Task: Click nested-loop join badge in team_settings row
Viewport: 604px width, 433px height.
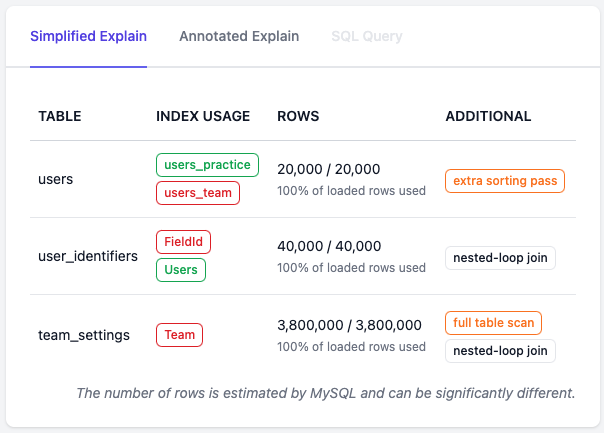Action: (500, 351)
